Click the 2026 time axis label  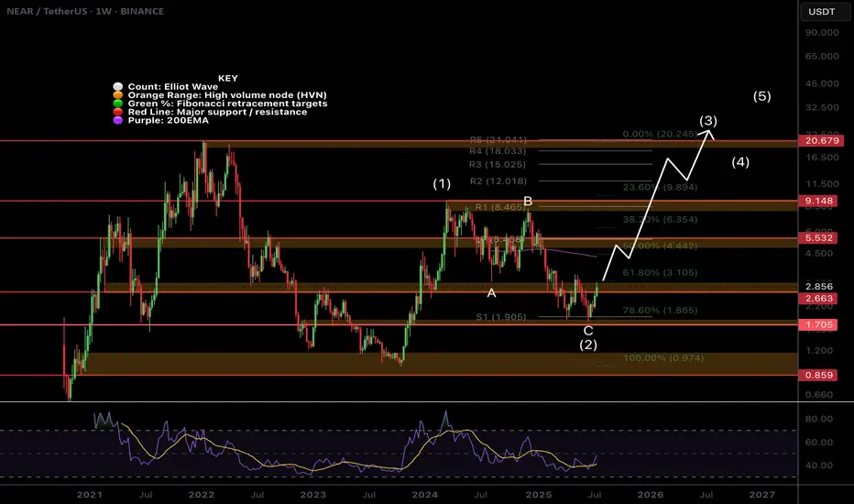pos(651,495)
